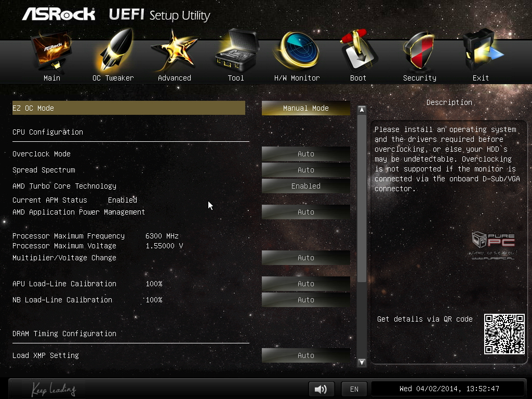The height and width of the screenshot is (399, 532).
Task: Switch to the Boot tab label
Action: click(x=358, y=78)
